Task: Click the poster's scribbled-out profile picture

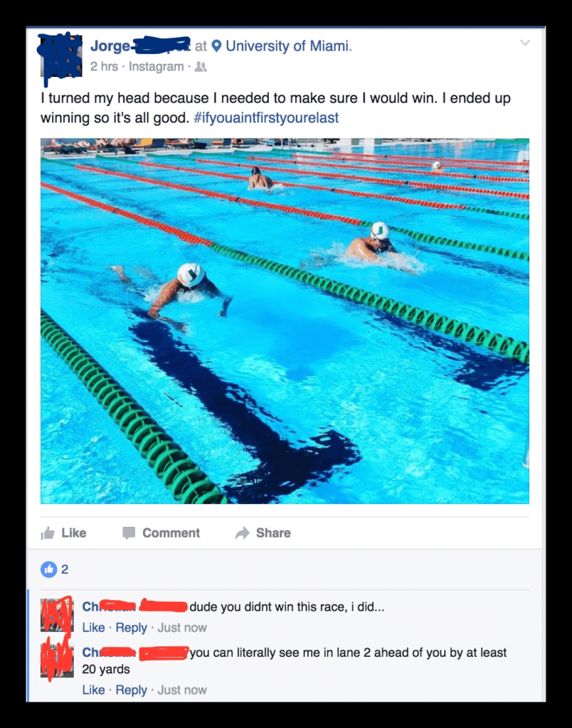Action: (x=61, y=57)
